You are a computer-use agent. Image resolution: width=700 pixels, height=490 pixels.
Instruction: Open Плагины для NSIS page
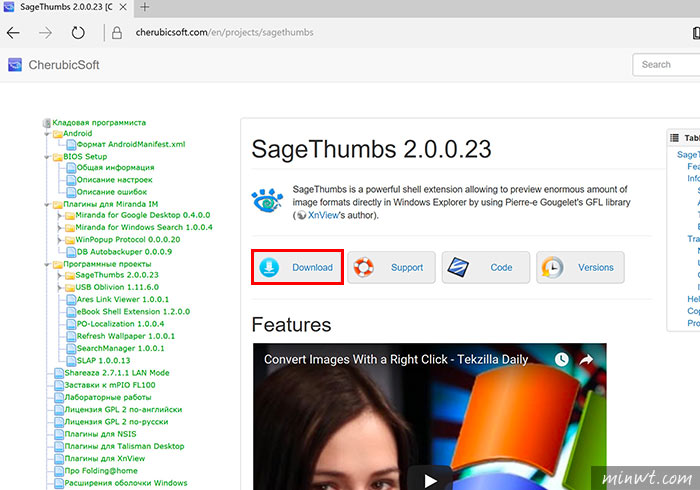tap(100, 434)
